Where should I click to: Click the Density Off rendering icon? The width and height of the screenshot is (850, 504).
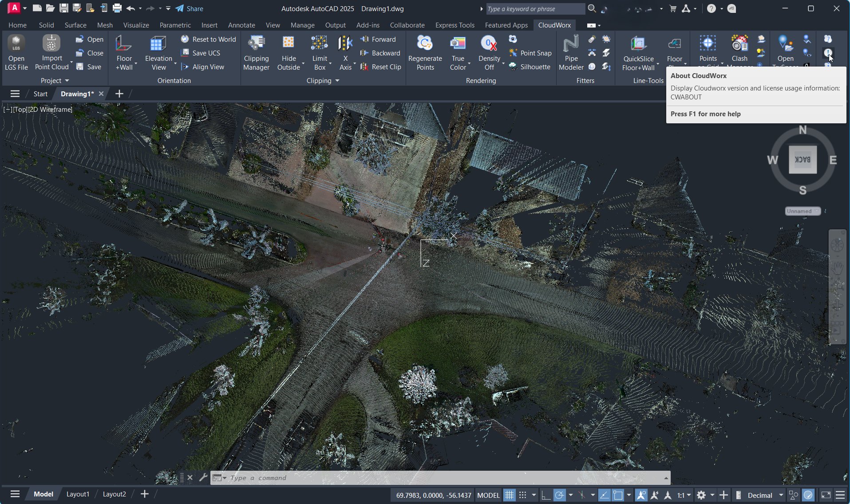pyautogui.click(x=488, y=52)
